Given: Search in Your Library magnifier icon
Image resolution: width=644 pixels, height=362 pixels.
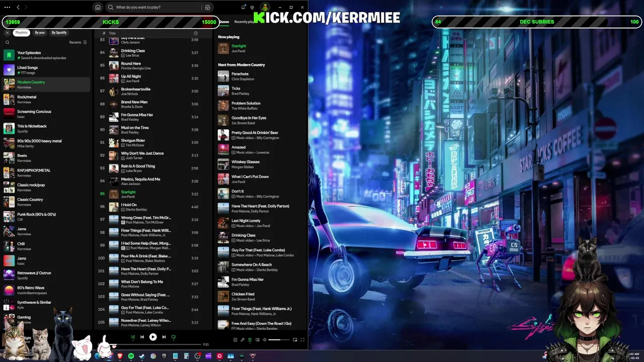Looking at the screenshot, I should [x=7, y=42].
